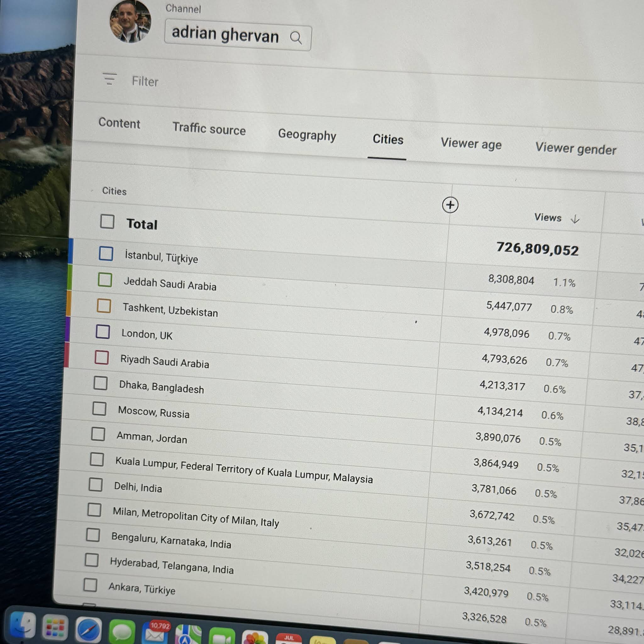Open the Viewer age tab
Image resolution: width=644 pixels, height=644 pixels.
coord(471,144)
